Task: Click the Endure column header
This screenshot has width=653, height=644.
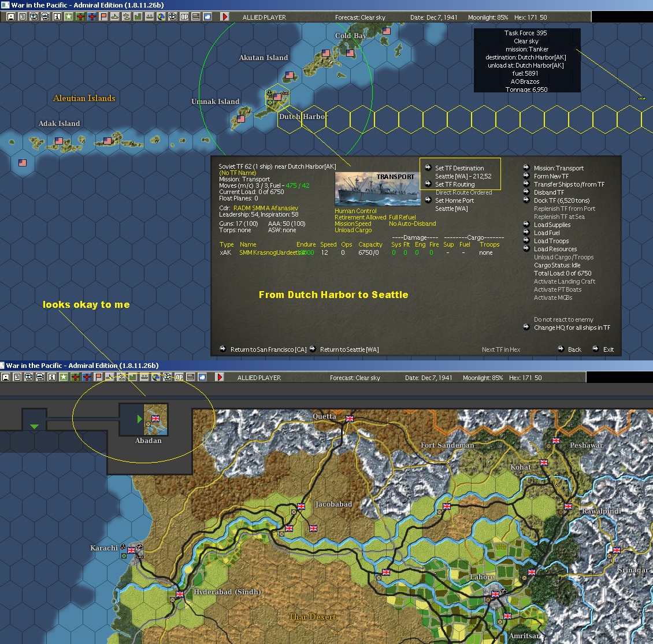Action: coord(306,244)
